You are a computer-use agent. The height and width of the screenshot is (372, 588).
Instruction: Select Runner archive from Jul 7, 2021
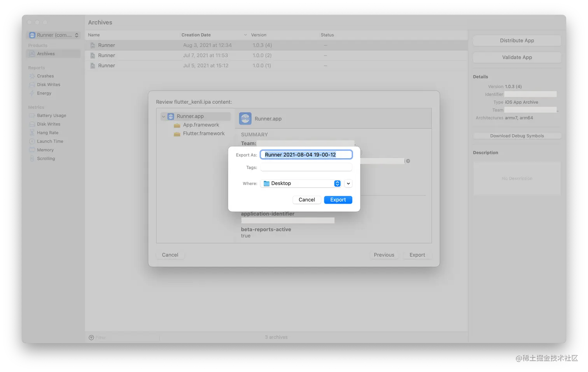point(276,55)
